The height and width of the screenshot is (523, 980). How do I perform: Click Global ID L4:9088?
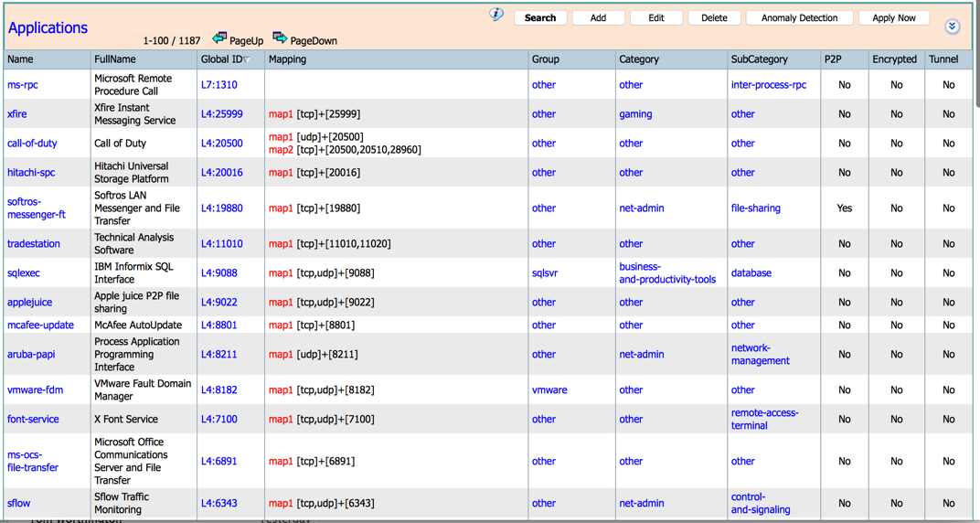pos(218,273)
